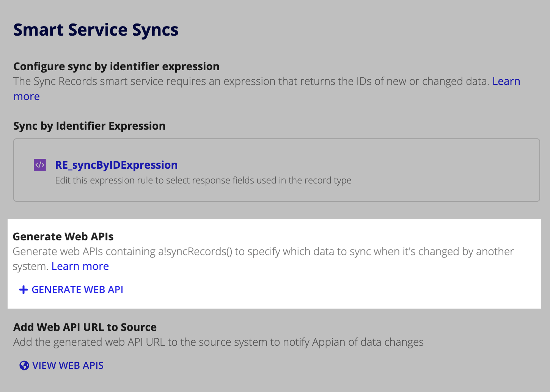550x392 pixels.
Task: Click the purple expression rule code icon
Action: coord(40,165)
